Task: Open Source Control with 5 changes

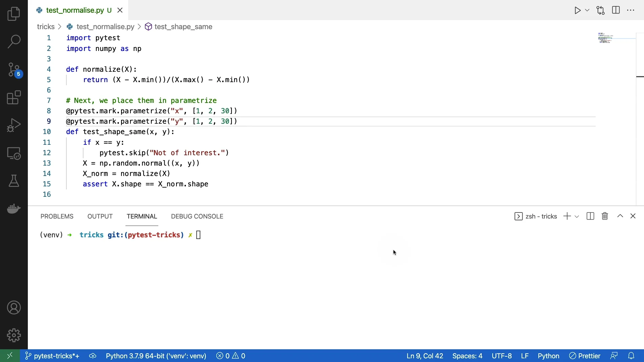Action: [14, 70]
